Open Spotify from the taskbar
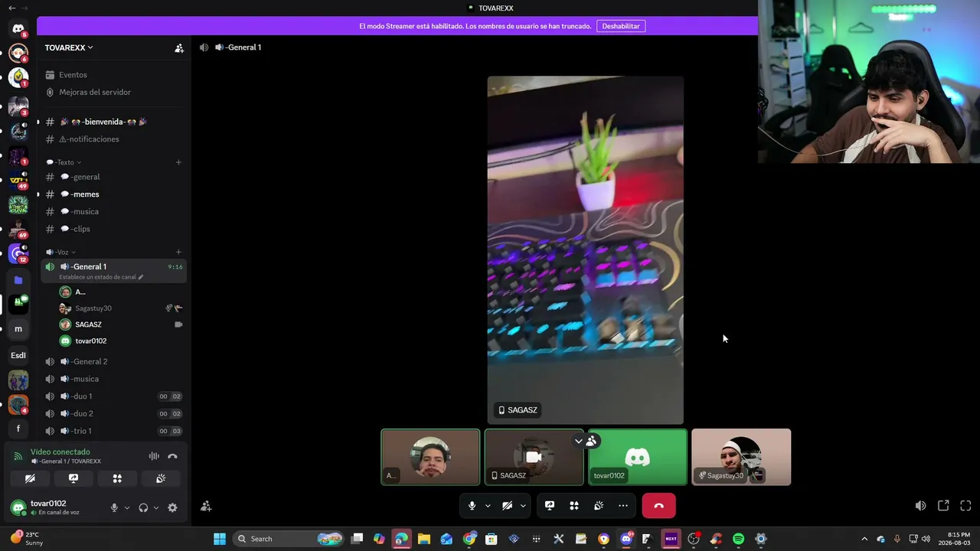The image size is (980, 551). (x=738, y=539)
